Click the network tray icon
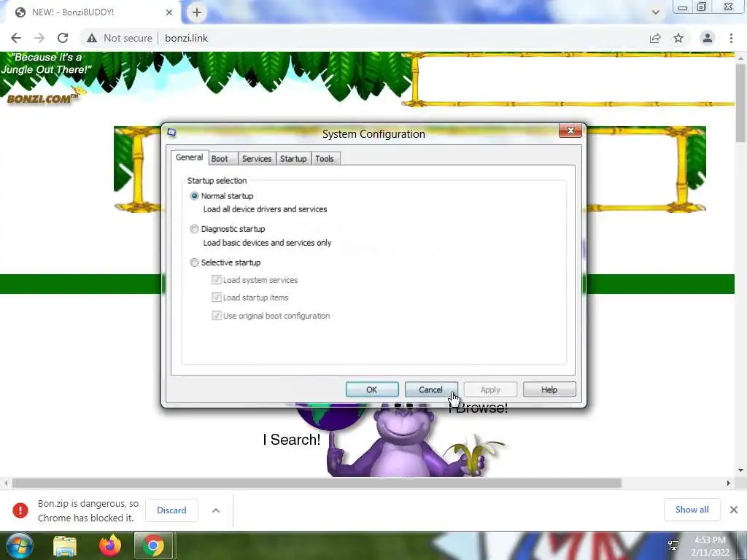 [673, 545]
